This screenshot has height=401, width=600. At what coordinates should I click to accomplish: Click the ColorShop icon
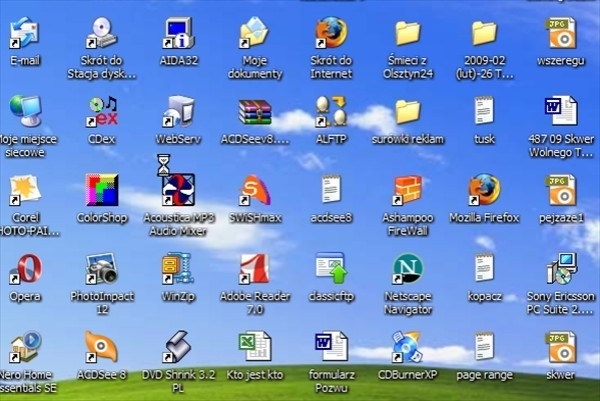(102, 190)
